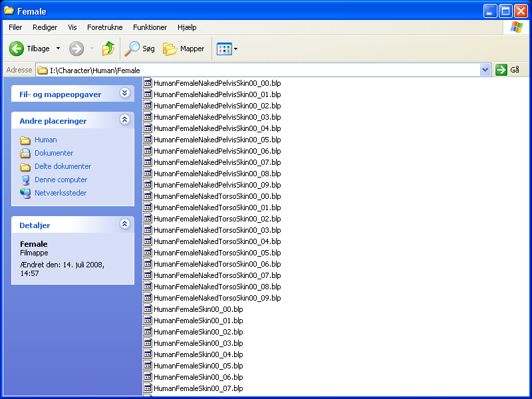Screen dimensions: 532x399
Task: Open the Rediger menu
Action: click(45, 27)
